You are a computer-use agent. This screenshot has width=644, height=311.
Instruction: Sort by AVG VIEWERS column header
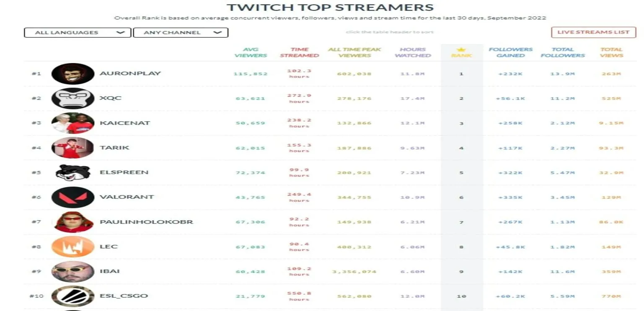[x=251, y=52]
